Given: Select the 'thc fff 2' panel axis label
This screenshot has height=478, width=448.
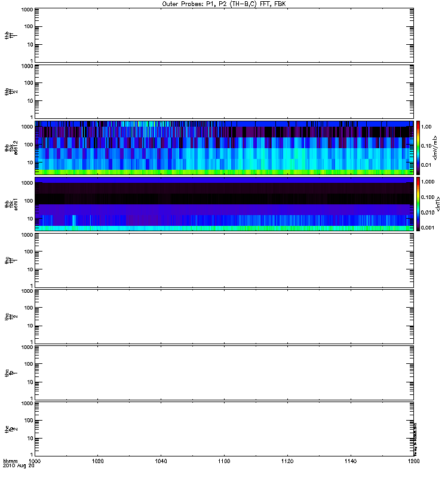Looking at the screenshot, I should tap(11, 317).
